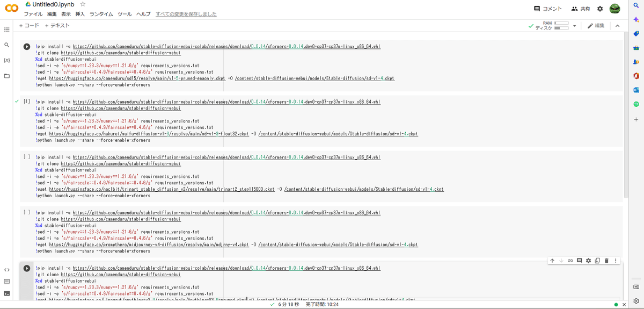Image resolution: width=644 pixels, height=309 pixels.
Task: Open RAM and disk resource dropdown
Action: [x=574, y=26]
